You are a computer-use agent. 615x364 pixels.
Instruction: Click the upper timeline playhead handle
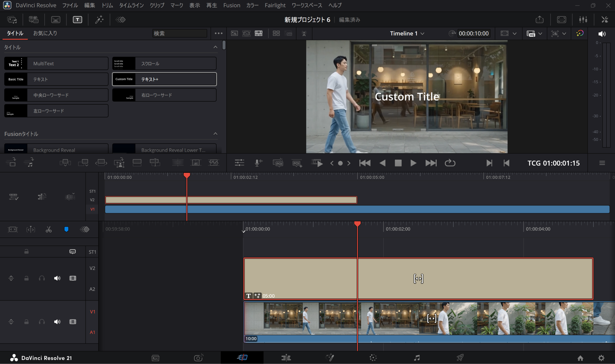point(187,175)
